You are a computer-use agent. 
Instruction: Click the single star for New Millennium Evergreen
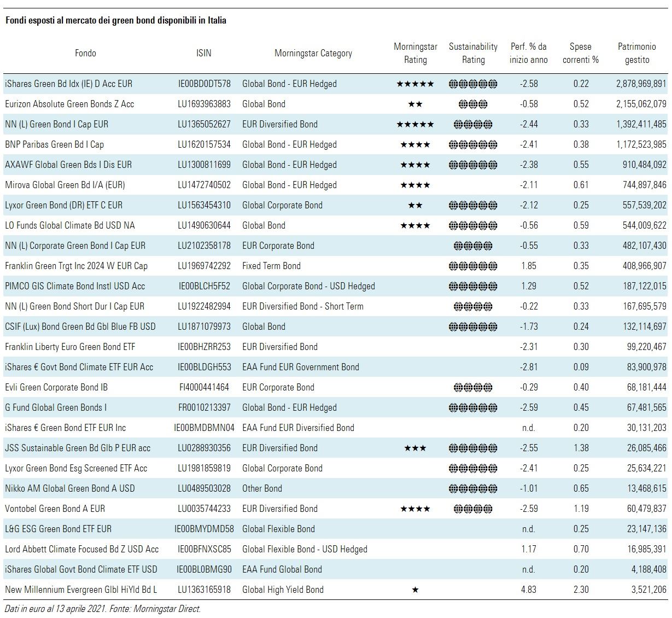[x=415, y=590]
